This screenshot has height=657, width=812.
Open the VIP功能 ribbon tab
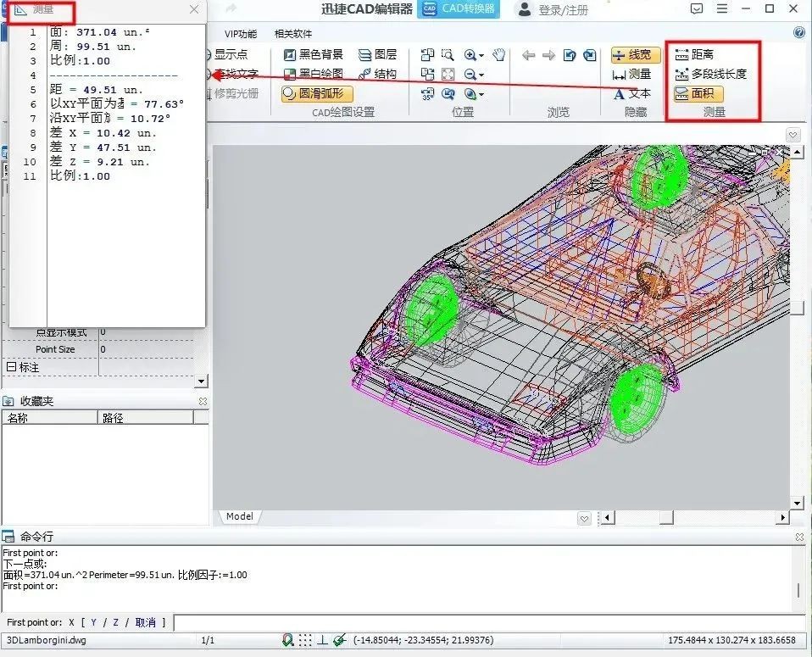point(241,34)
